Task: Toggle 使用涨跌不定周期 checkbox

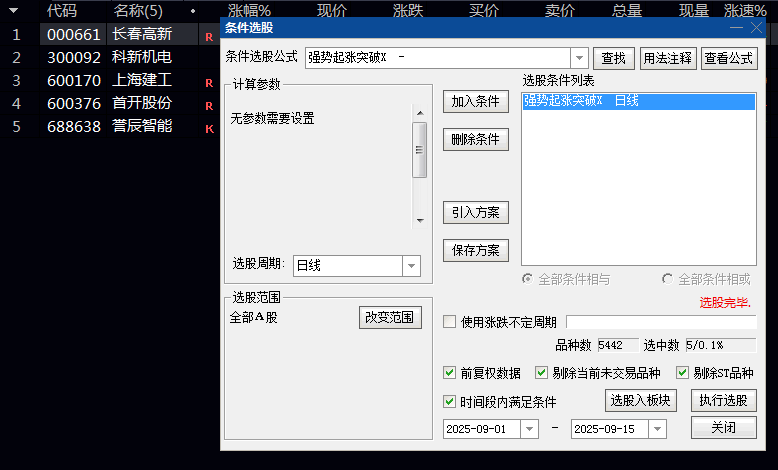Action: (450, 322)
